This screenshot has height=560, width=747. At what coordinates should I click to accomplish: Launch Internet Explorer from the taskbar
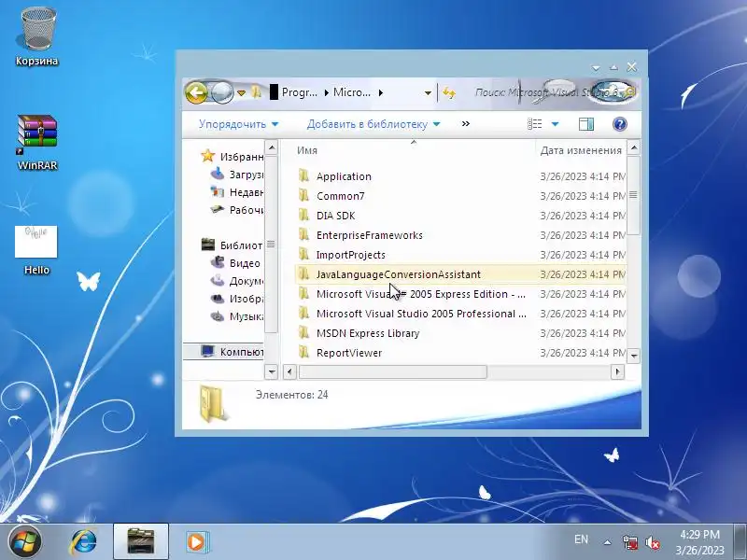(x=83, y=542)
